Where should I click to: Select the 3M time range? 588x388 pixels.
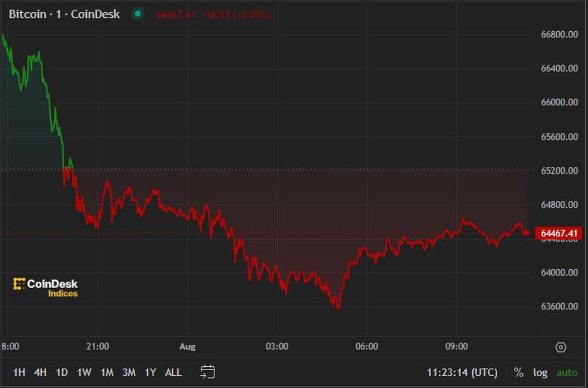(x=129, y=372)
